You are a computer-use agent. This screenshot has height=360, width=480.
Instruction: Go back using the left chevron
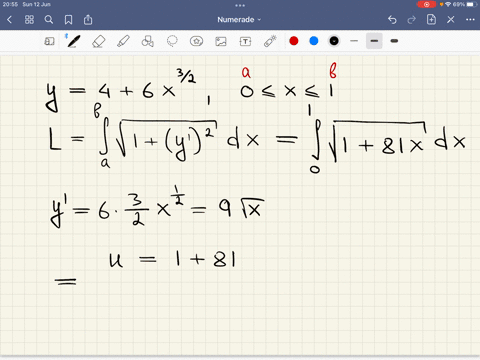coord(9,20)
